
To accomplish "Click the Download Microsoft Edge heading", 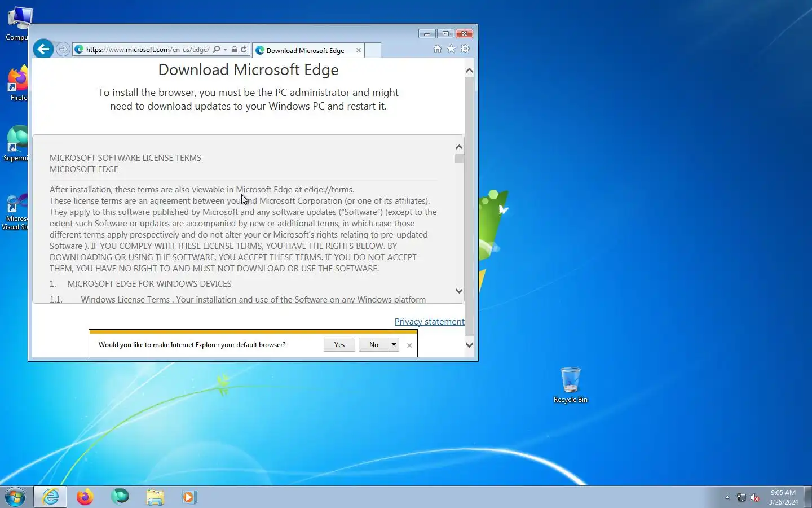I will pyautogui.click(x=248, y=69).
